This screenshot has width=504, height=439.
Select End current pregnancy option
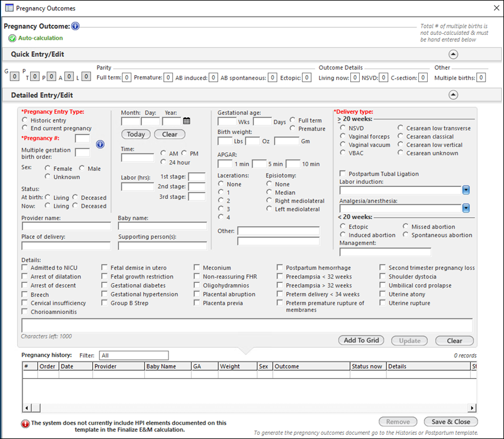point(25,128)
